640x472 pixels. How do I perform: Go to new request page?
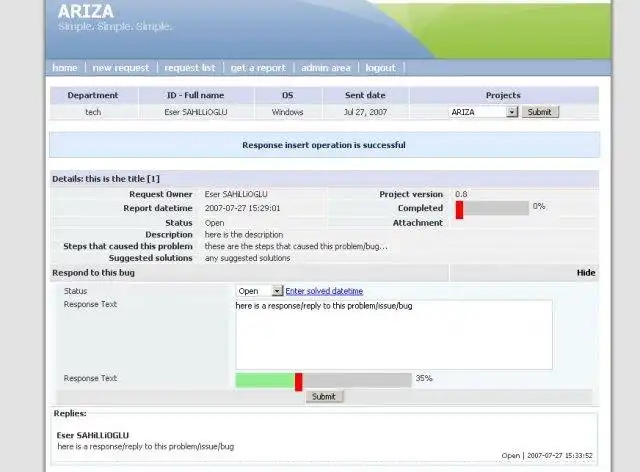(x=121, y=68)
